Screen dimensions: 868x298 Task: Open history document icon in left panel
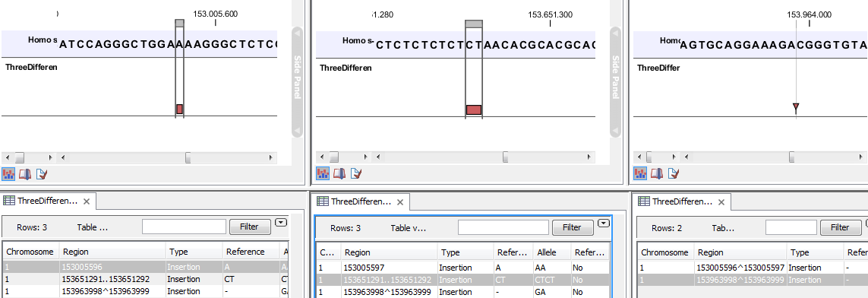42,174
